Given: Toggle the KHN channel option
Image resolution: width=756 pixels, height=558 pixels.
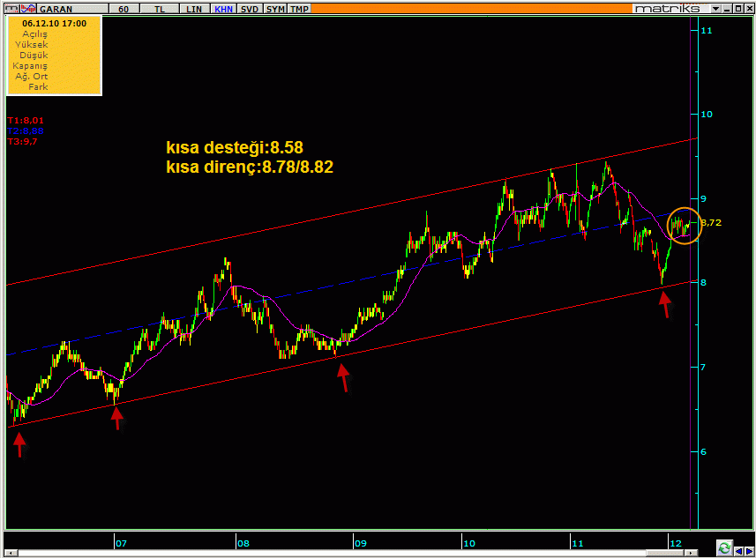Looking at the screenshot, I should coord(224,8).
